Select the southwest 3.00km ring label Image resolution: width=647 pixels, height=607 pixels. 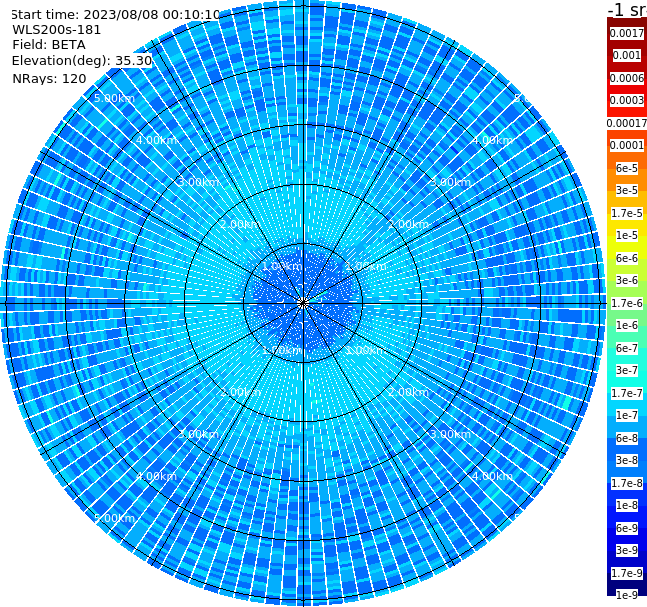click(198, 434)
